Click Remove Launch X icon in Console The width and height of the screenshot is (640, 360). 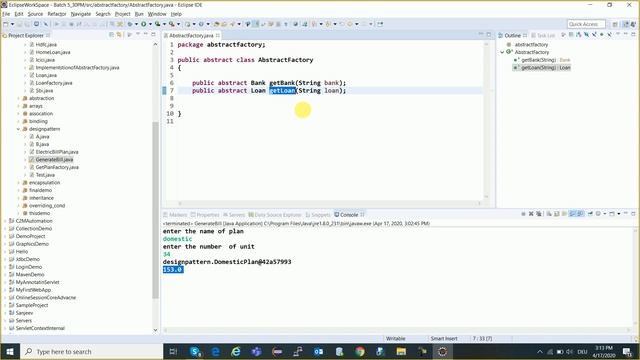tap(531, 213)
